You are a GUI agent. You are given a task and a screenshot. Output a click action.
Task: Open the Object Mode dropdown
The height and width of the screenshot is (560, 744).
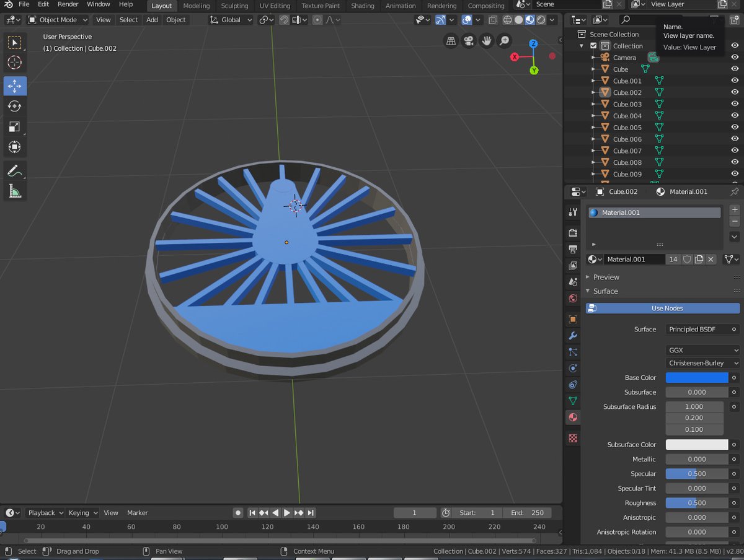pyautogui.click(x=58, y=20)
